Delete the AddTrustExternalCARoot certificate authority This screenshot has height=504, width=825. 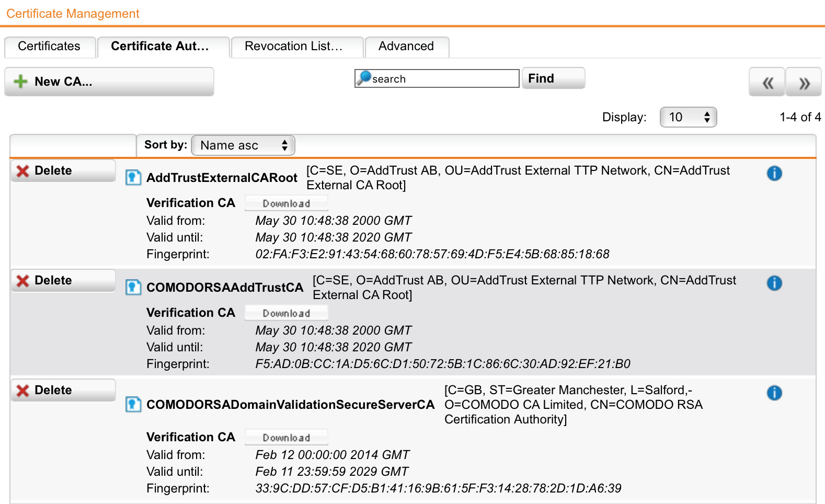[63, 171]
